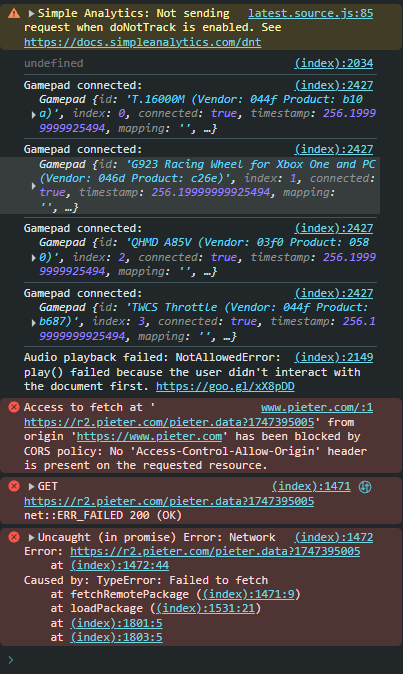403x674 pixels.
Task: Open the docs.simpleanalytics.com/dnt link
Action: pos(143,42)
